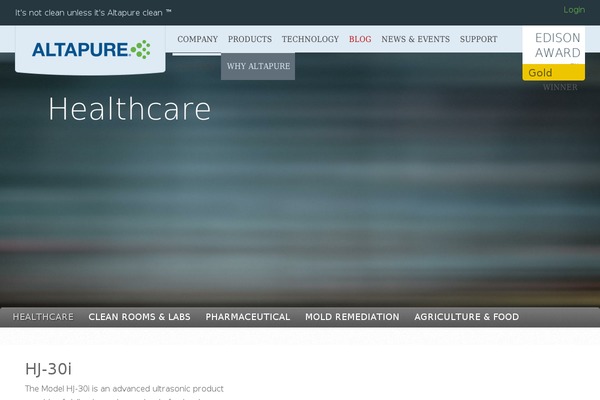Open the Login link
Screen dimensions: 600x400
[x=574, y=10]
